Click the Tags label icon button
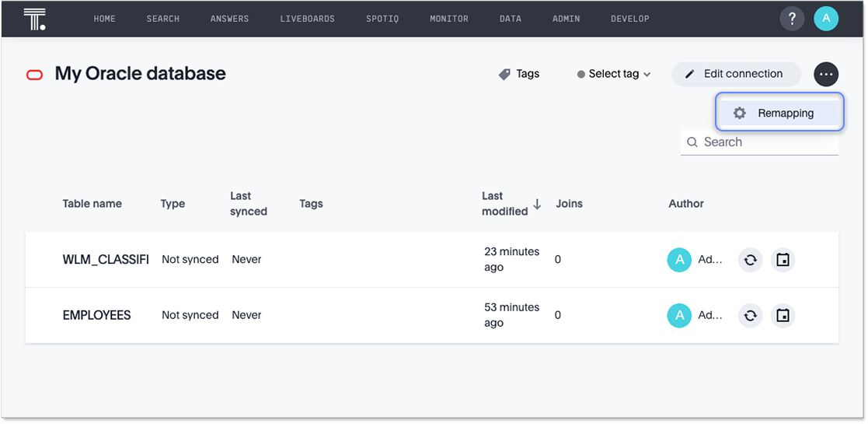 coord(518,74)
